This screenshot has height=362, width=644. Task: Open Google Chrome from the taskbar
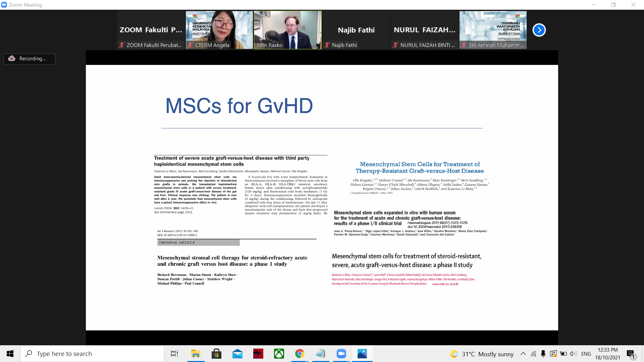click(x=300, y=354)
